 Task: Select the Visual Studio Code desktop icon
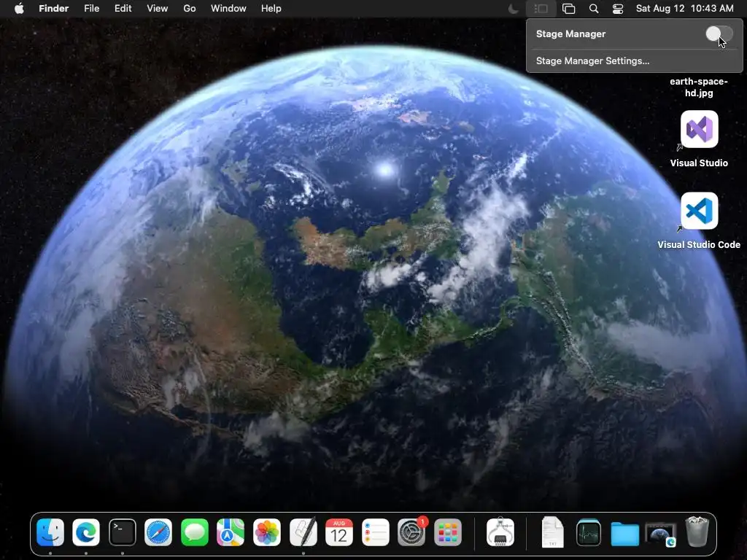699,211
